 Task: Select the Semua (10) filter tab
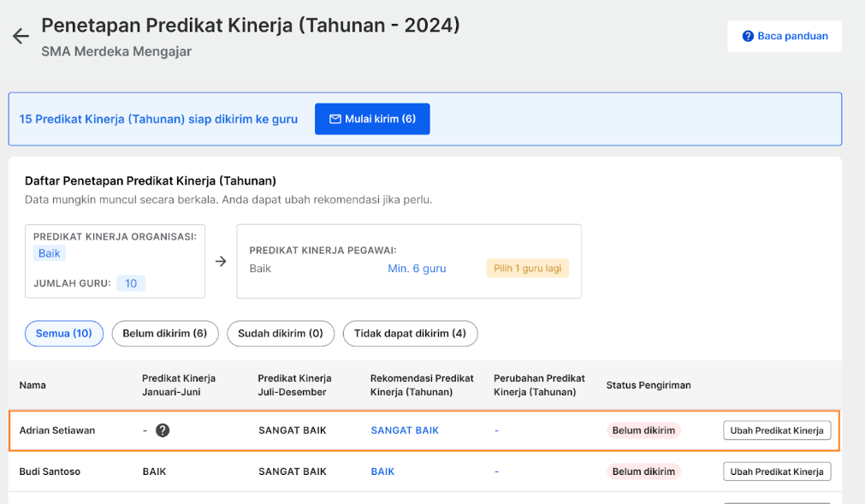coord(64,334)
